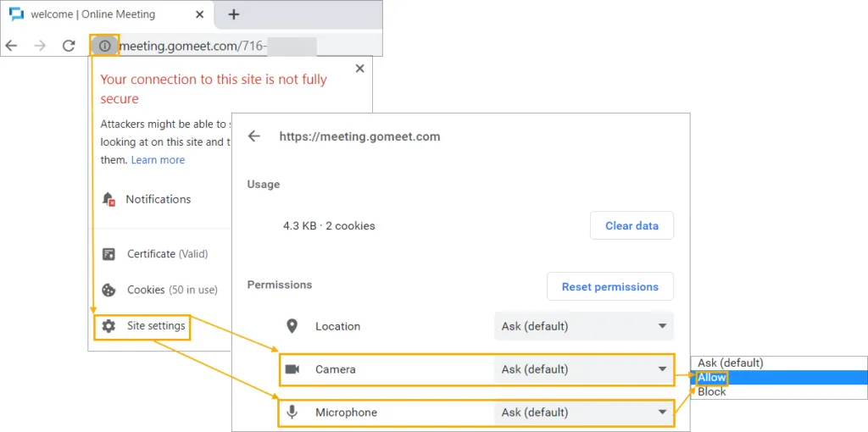The width and height of the screenshot is (868, 432).
Task: Open the Location permission dropdown
Action: click(x=583, y=326)
